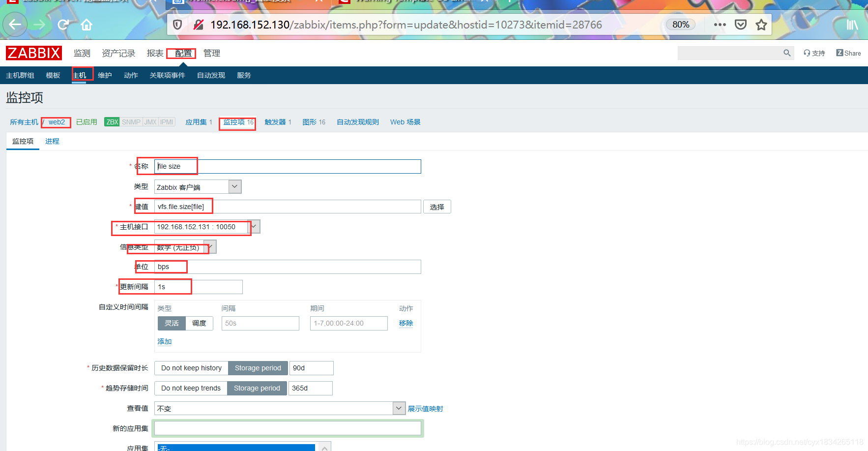This screenshot has height=451, width=868.
Task: Open the 监测 menu
Action: (x=82, y=53)
